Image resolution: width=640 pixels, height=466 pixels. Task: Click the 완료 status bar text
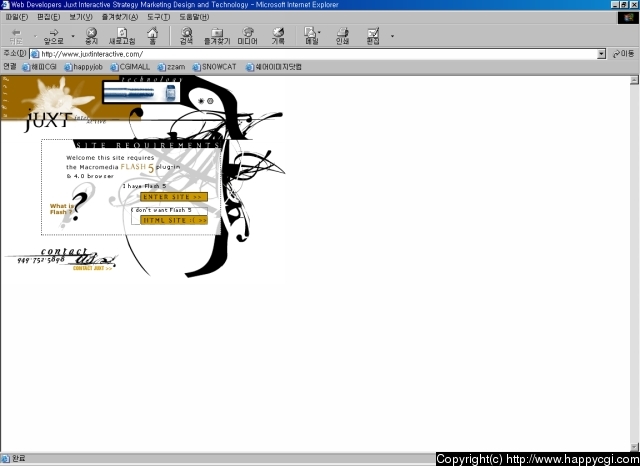[x=18, y=459]
